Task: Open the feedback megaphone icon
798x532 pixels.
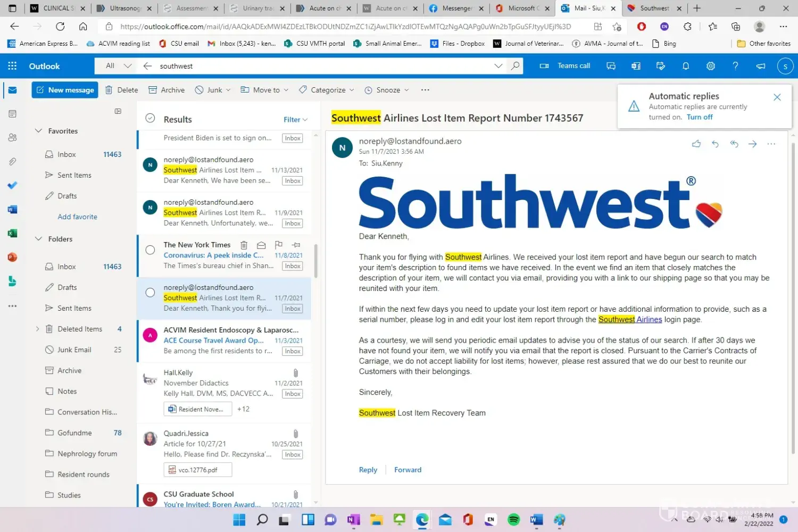Action: click(x=761, y=66)
